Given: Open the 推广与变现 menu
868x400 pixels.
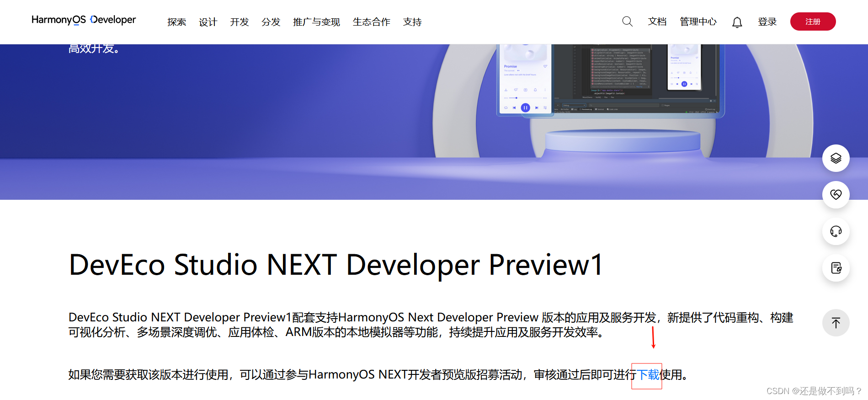Looking at the screenshot, I should 316,22.
